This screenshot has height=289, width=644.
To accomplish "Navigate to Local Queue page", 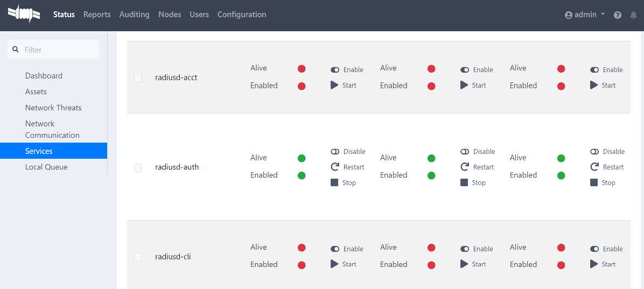I will [x=46, y=167].
